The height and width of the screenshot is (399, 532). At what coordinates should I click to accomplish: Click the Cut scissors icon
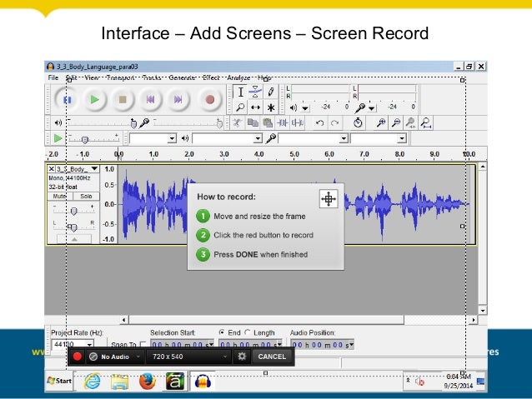point(237,122)
